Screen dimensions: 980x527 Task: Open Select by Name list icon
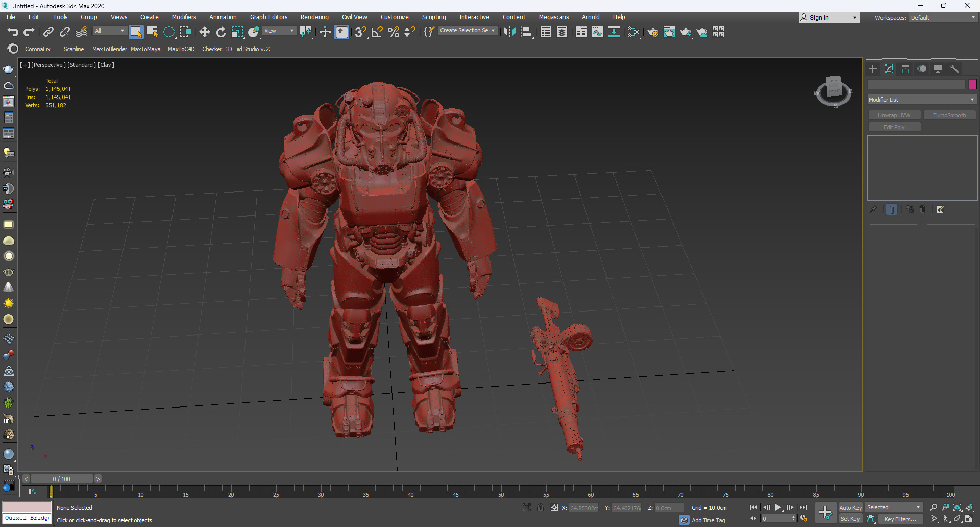pos(152,32)
